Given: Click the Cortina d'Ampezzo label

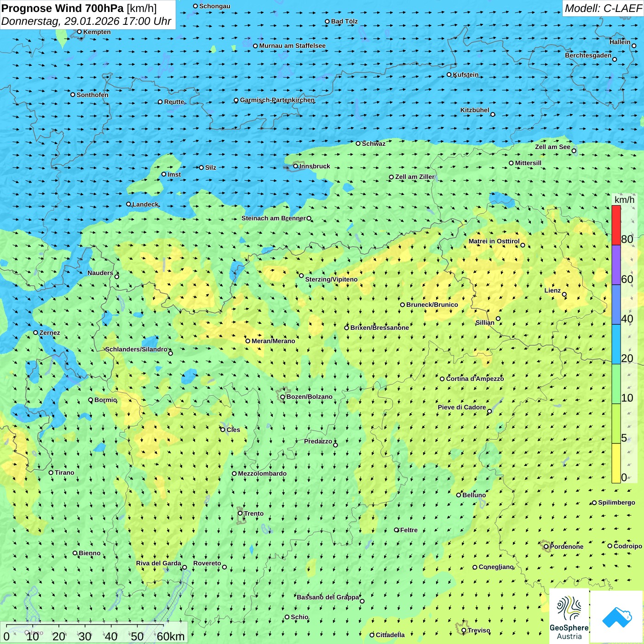Looking at the screenshot, I should [x=475, y=379].
